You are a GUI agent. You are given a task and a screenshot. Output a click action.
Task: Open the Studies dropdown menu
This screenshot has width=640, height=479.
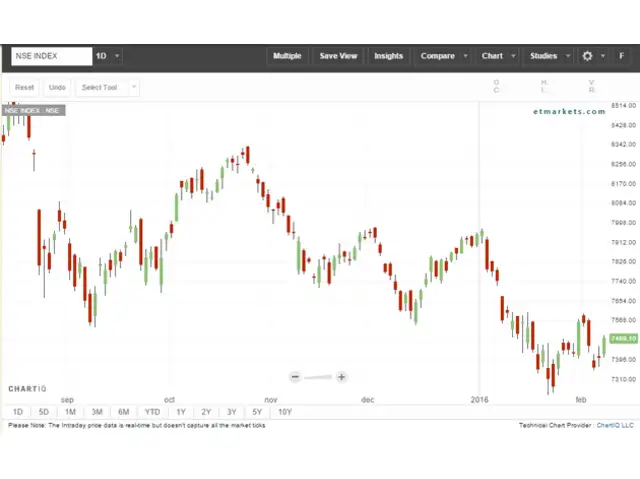click(x=549, y=56)
